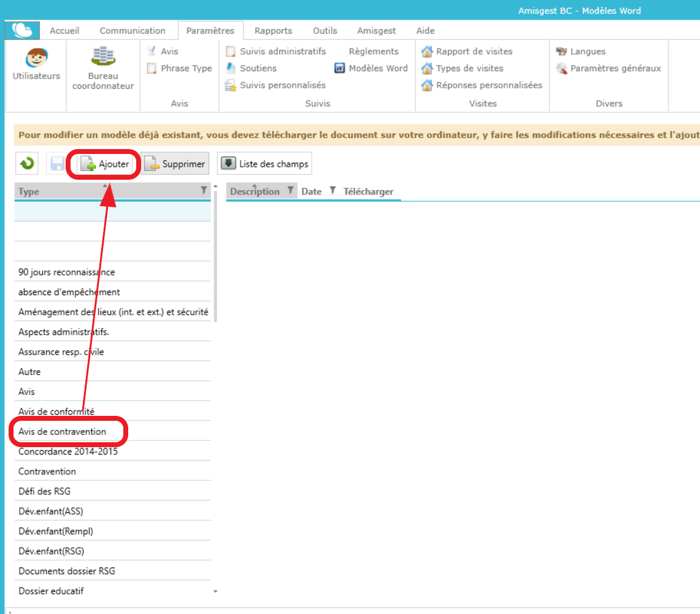Click the Supprimer button

175,164
